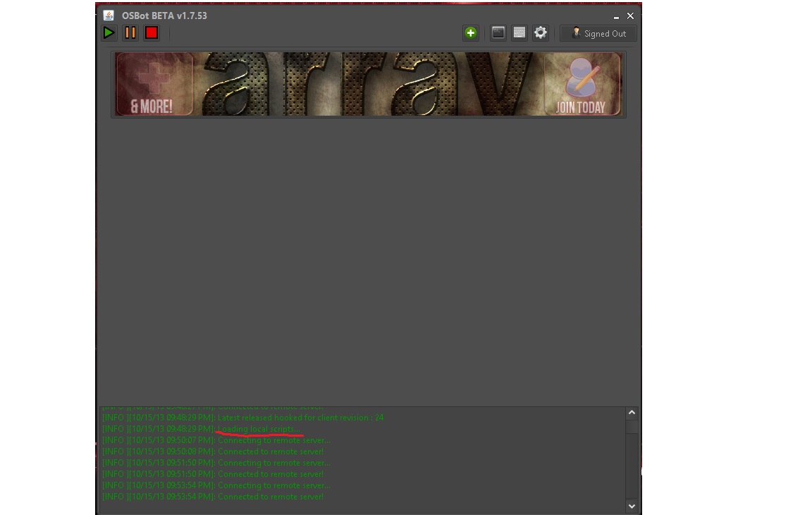The height and width of the screenshot is (515, 812).
Task: Click the log scrollbar up arrow
Action: 632,413
